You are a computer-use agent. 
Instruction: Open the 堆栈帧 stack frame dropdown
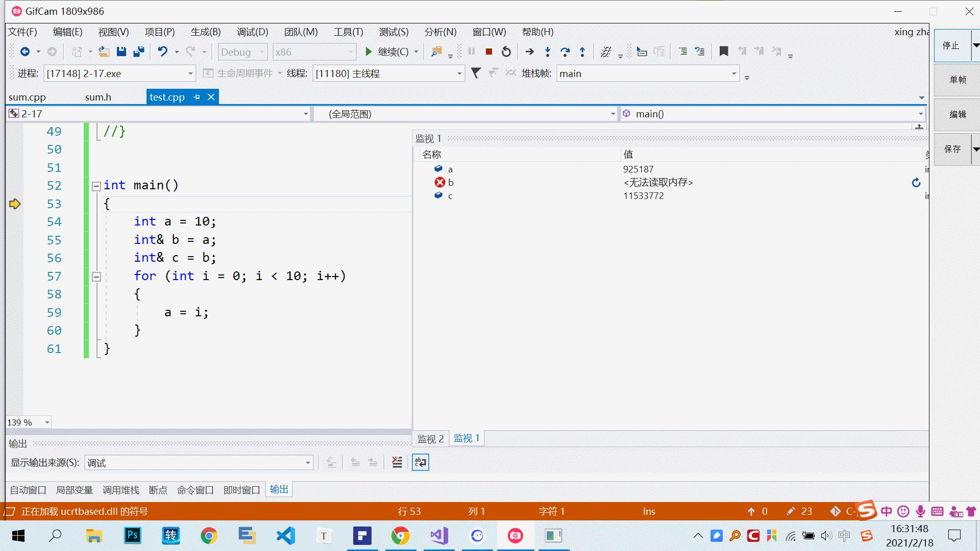coord(734,73)
